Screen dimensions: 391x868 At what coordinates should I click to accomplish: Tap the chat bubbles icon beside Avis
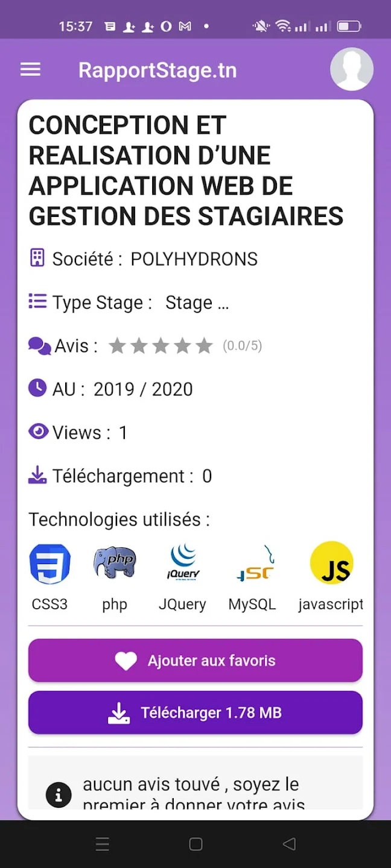pyautogui.click(x=37, y=345)
